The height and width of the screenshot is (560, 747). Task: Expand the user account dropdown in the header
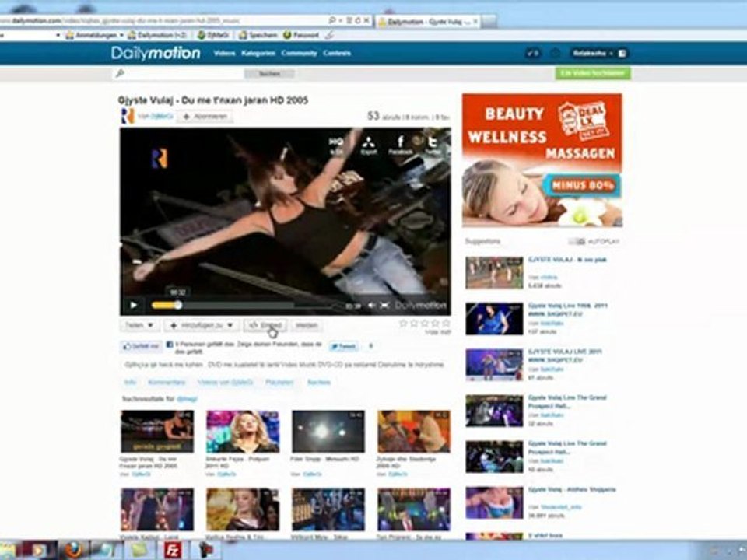coord(593,54)
